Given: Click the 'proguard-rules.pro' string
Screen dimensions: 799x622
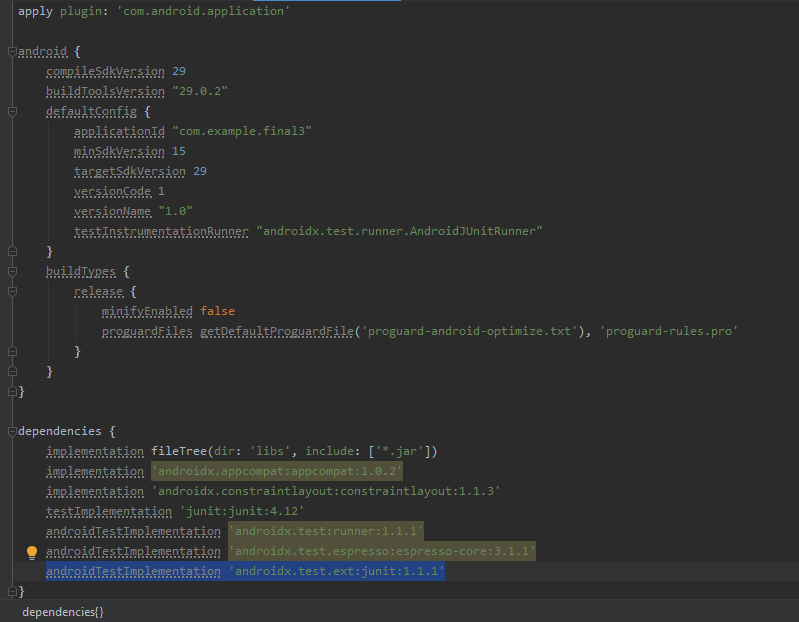Looking at the screenshot, I should [x=669, y=332].
